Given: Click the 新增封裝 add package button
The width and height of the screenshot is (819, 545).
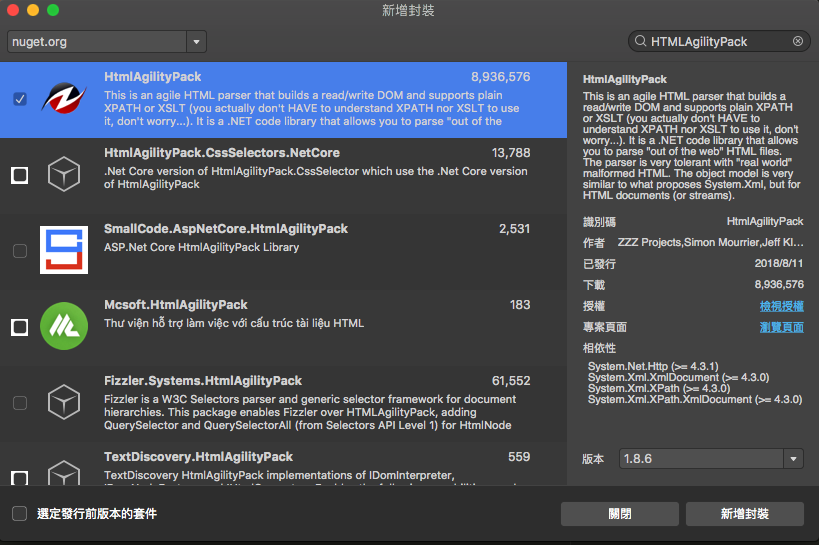Looking at the screenshot, I should pos(744,513).
